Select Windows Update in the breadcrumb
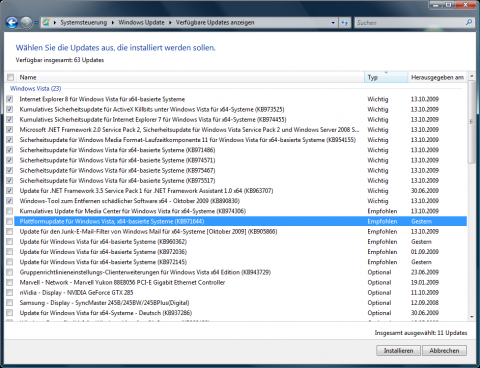Image resolution: width=480 pixels, height=368 pixels. tap(141, 23)
